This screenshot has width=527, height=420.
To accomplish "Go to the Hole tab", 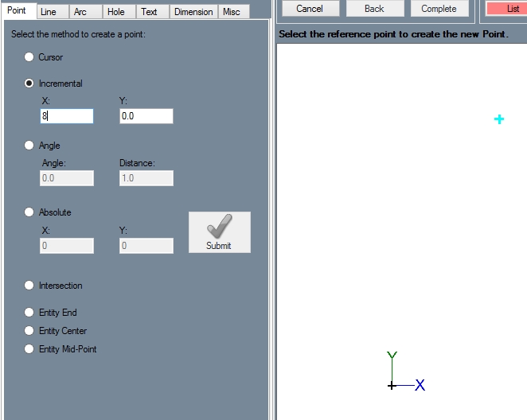I will pos(116,12).
